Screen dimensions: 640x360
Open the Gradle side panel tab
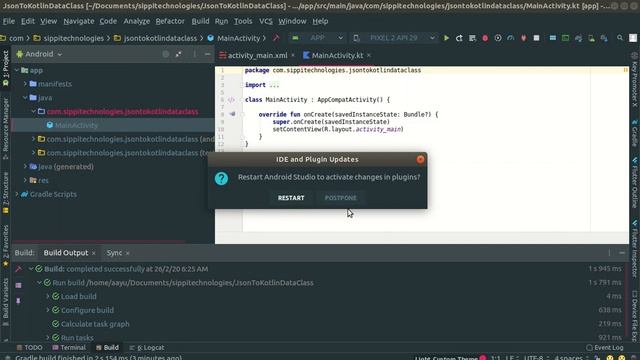[x=635, y=134]
